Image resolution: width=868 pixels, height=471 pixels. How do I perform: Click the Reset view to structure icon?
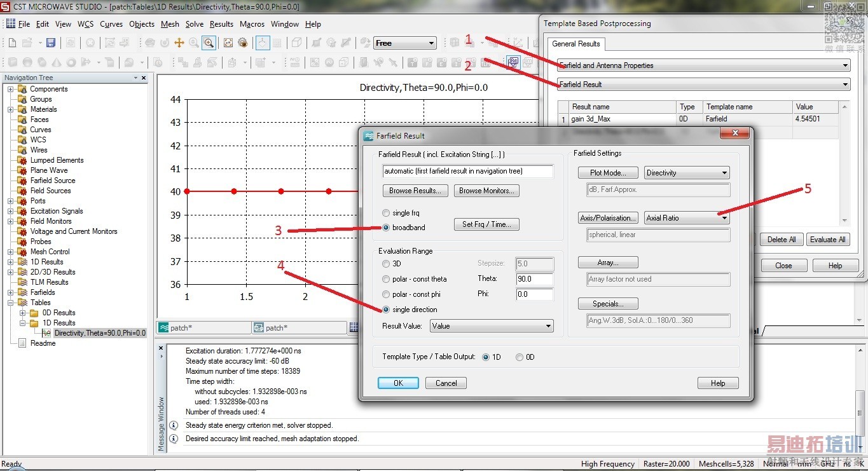[228, 43]
